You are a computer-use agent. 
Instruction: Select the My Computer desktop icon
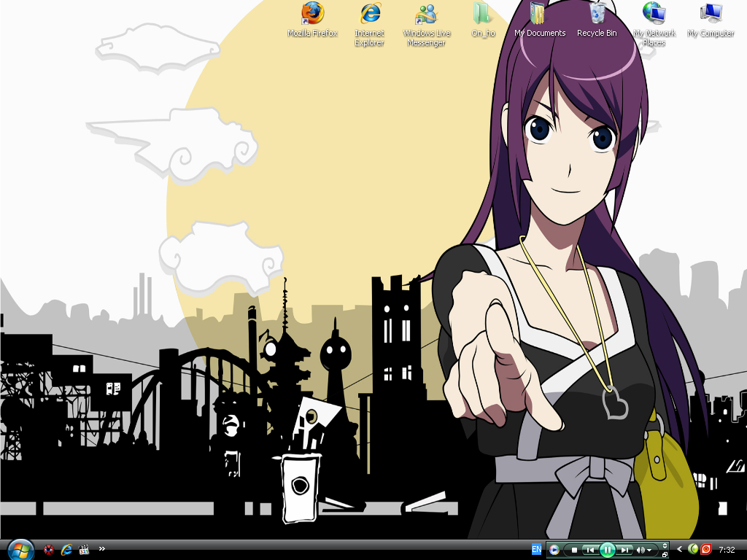pos(711,20)
